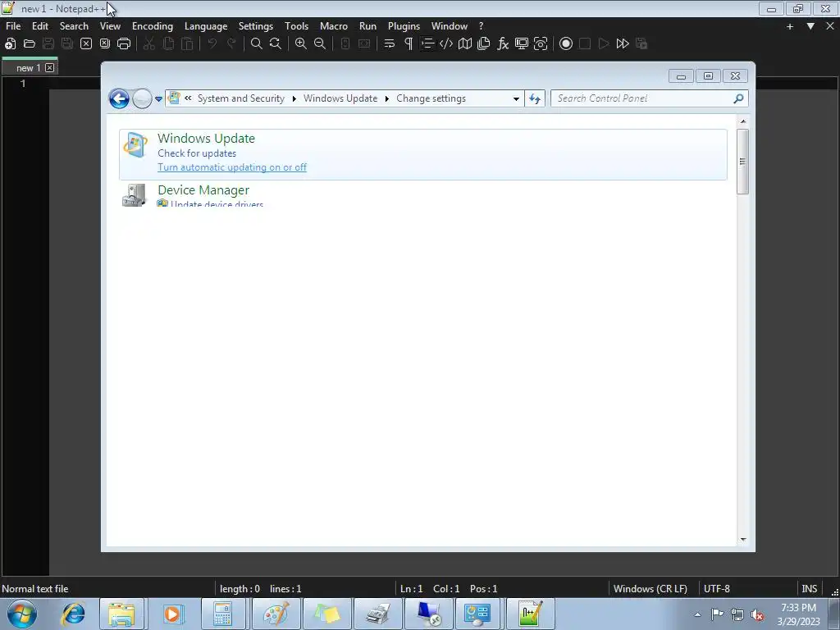Click the Start Recording macro icon

click(x=566, y=44)
